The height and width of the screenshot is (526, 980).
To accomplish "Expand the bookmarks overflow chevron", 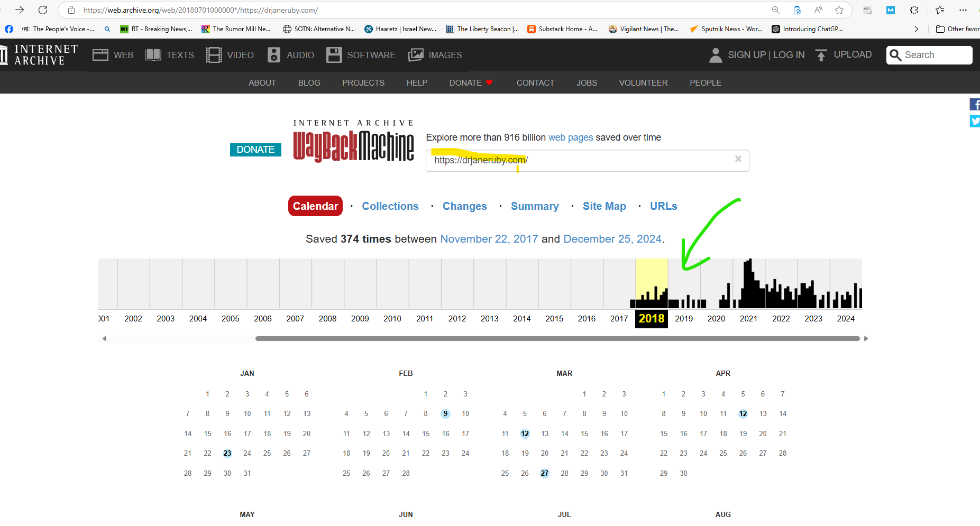I will [x=916, y=29].
